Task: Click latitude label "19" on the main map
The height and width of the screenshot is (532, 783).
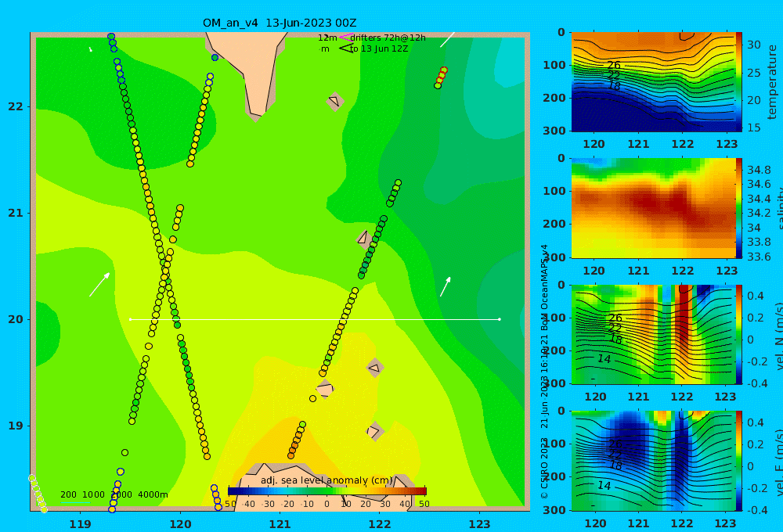Action: [16, 426]
